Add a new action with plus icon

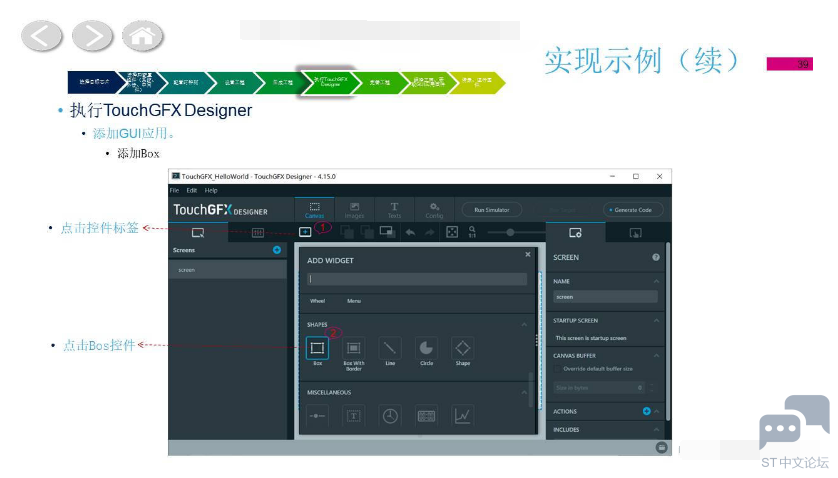tap(647, 411)
